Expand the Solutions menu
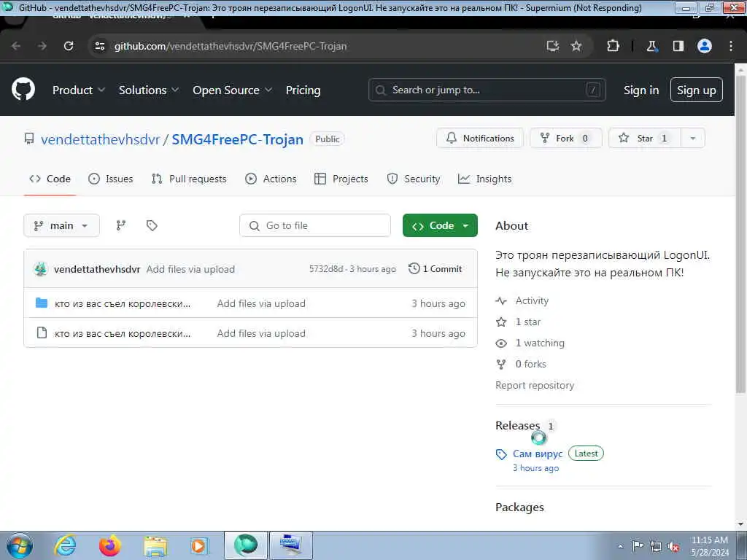 point(149,90)
